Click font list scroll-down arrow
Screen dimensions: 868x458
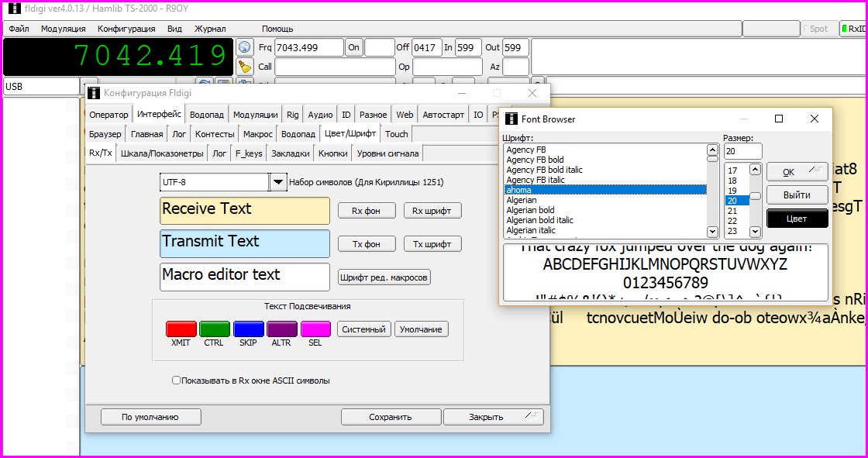coord(712,231)
